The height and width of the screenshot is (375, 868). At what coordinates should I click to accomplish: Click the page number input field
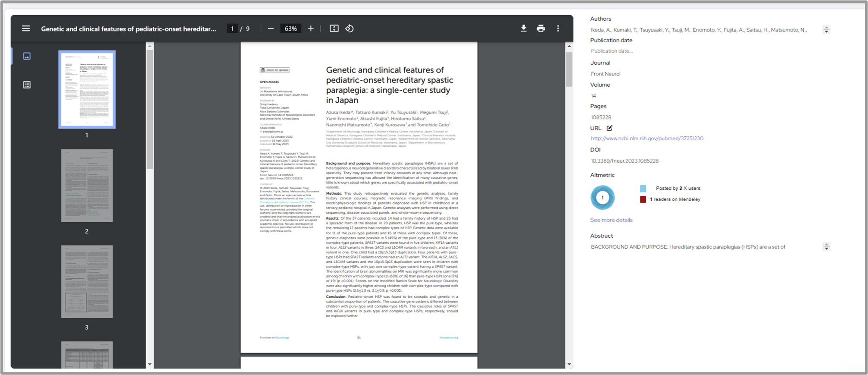[232, 28]
